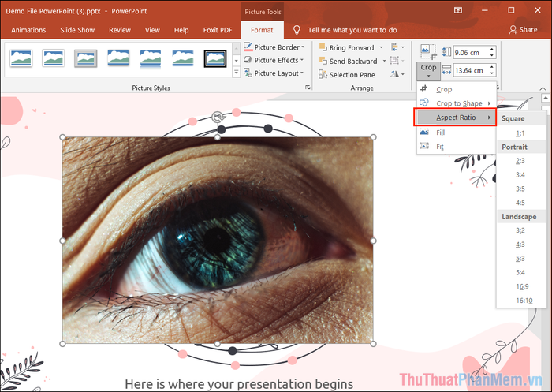Open the Align objects dropdown icon
This screenshot has width=552, height=392.
pos(397,47)
